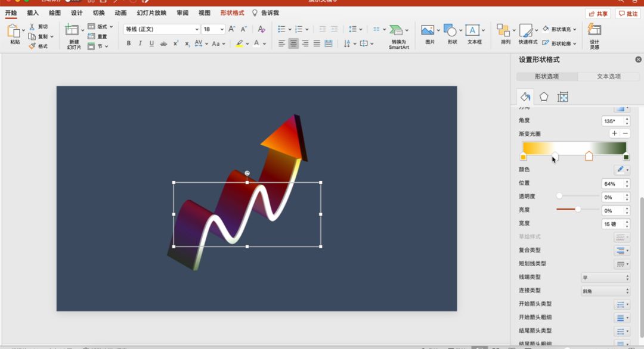
Task: Center align the text
Action: point(293,43)
